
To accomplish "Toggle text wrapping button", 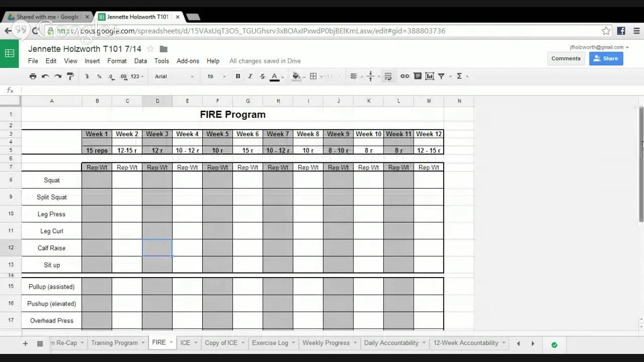I will pos(388,76).
